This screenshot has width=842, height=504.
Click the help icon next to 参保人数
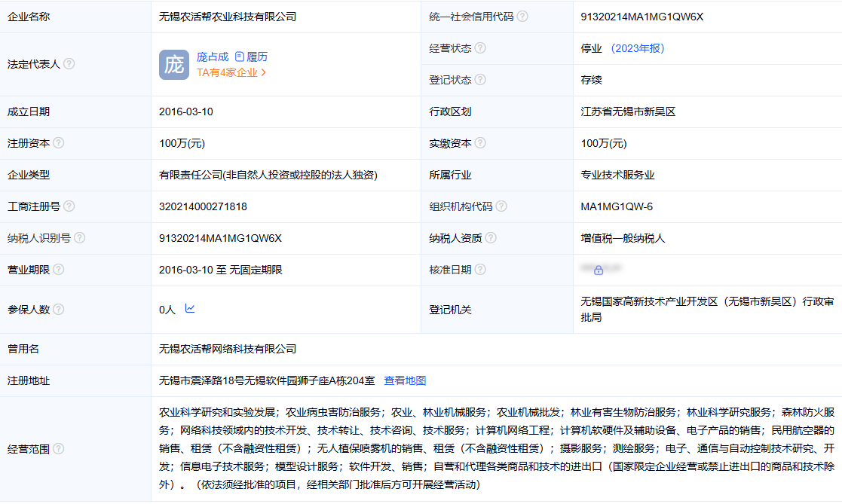pyautogui.click(x=59, y=310)
